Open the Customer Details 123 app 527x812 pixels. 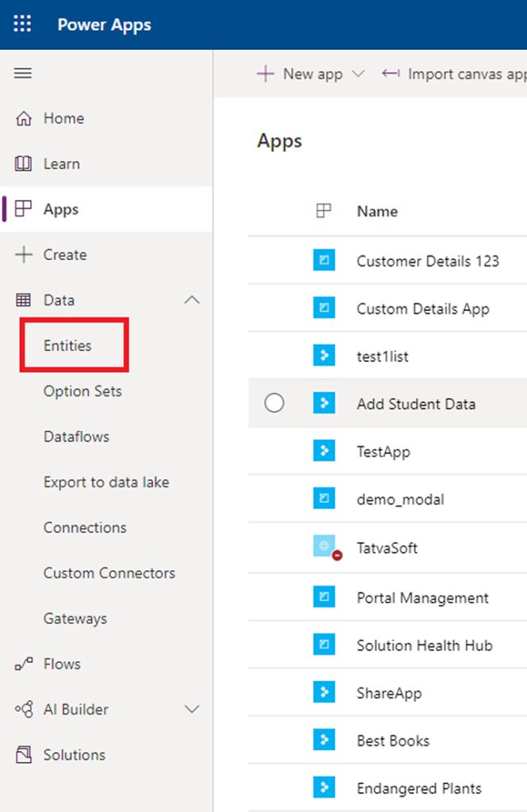[428, 261]
